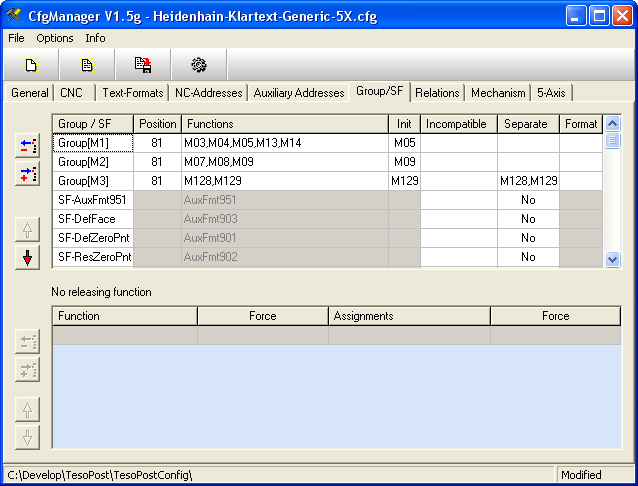This screenshot has height=486, width=638.
Task: Open the Info menu
Action: coord(95,38)
